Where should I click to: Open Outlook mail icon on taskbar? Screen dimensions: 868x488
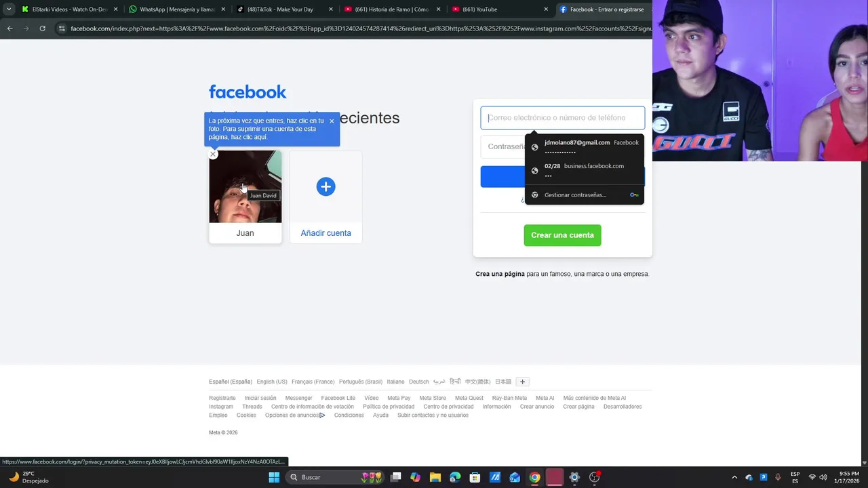(x=515, y=477)
